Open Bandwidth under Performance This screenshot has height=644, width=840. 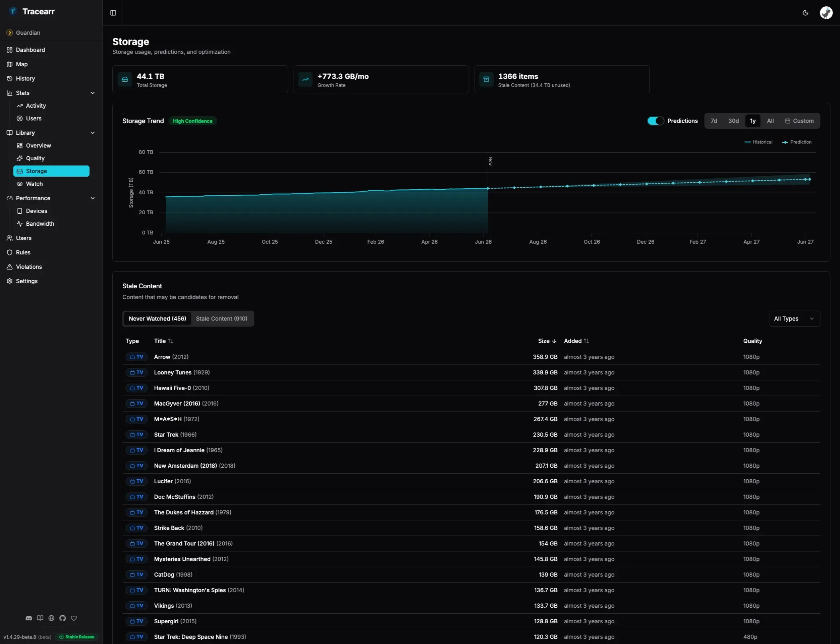pos(51,224)
